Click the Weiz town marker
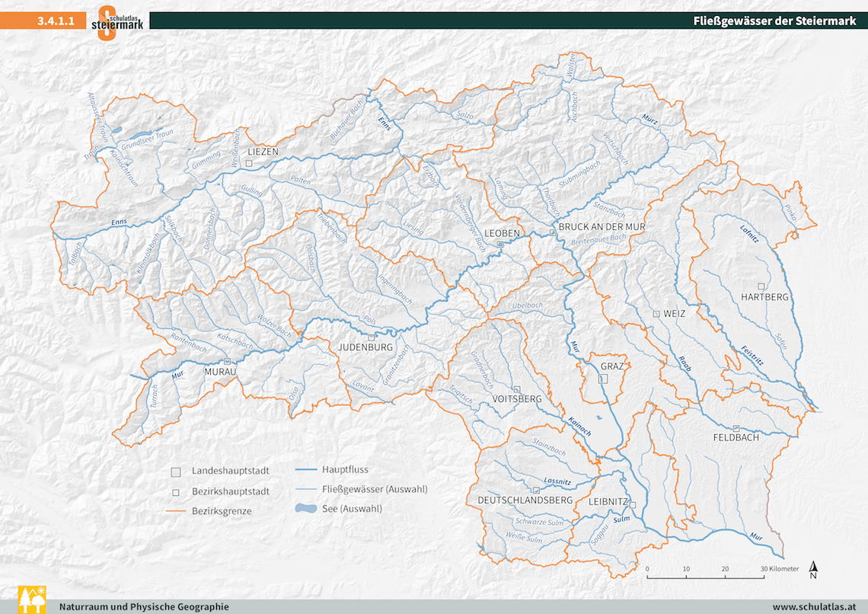The image size is (868, 614). tap(656, 313)
